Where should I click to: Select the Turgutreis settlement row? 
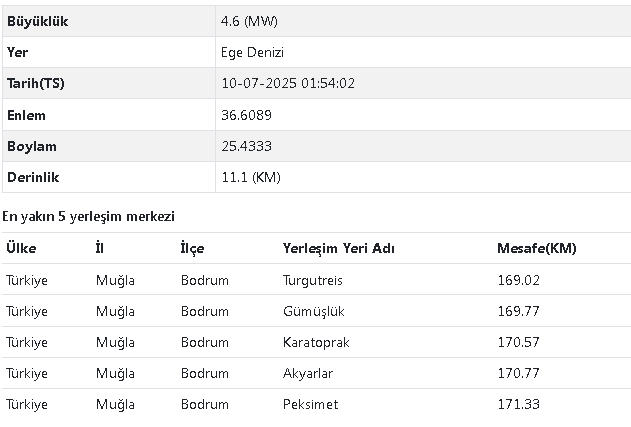click(316, 280)
